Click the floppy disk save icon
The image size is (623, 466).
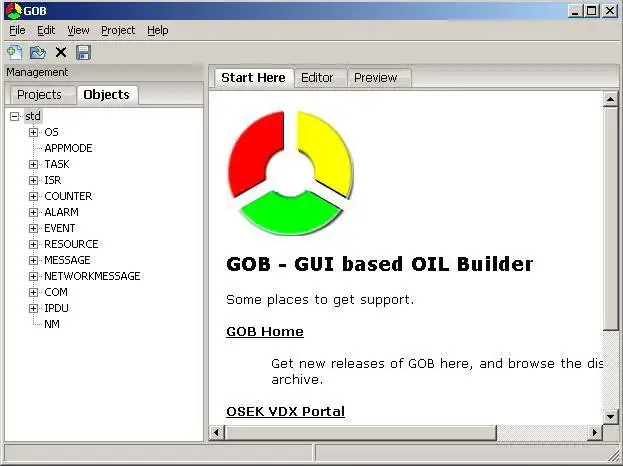pos(83,52)
